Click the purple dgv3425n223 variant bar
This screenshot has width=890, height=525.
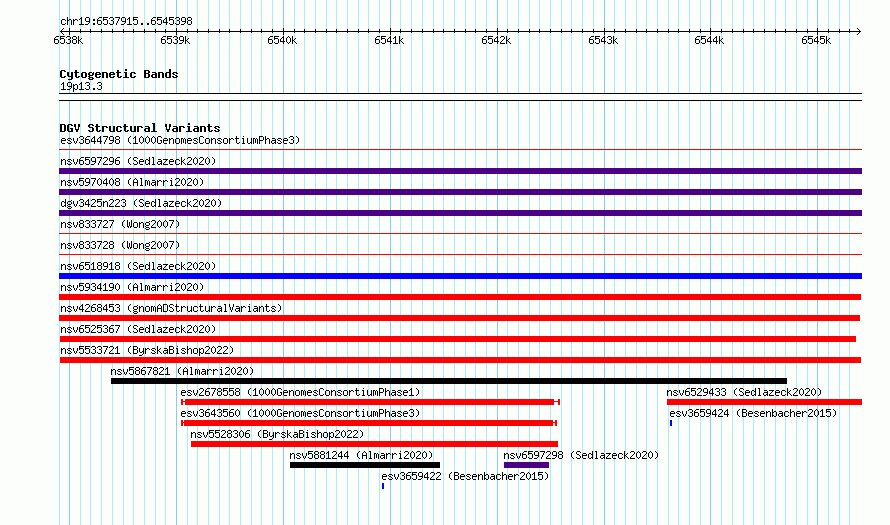coord(460,213)
